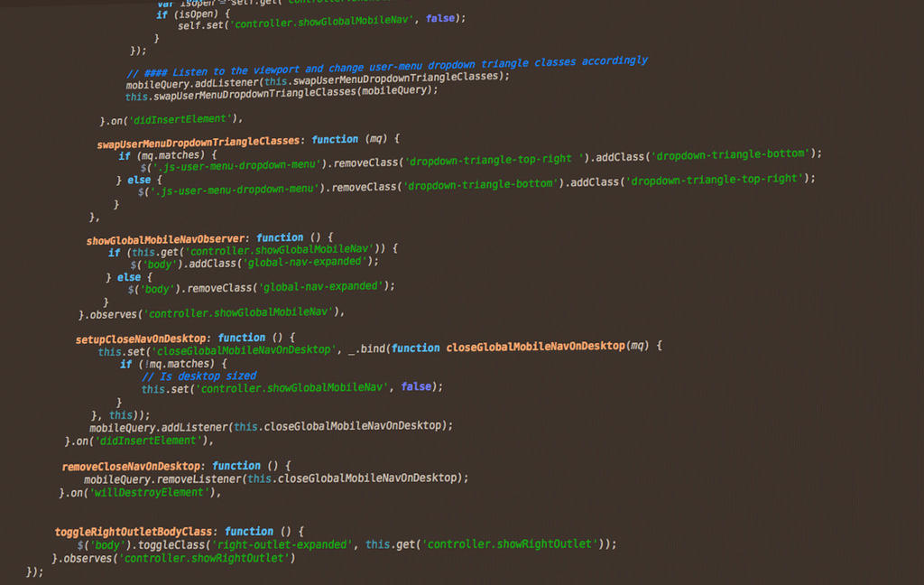Click the blue 'Listen to the viewport' comment line
Screen dimensions: 924x585
387,67
